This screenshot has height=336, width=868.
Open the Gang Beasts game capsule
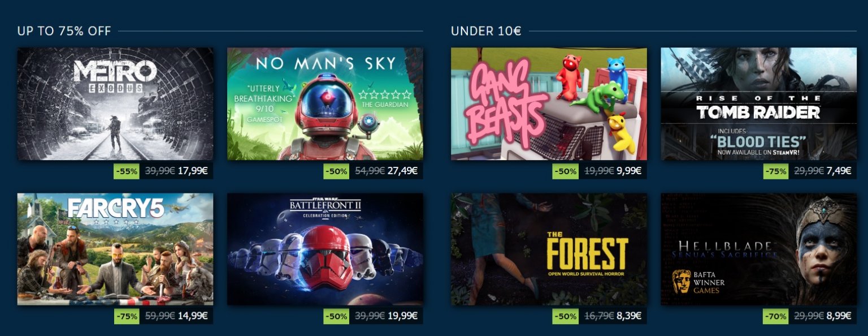(x=549, y=104)
